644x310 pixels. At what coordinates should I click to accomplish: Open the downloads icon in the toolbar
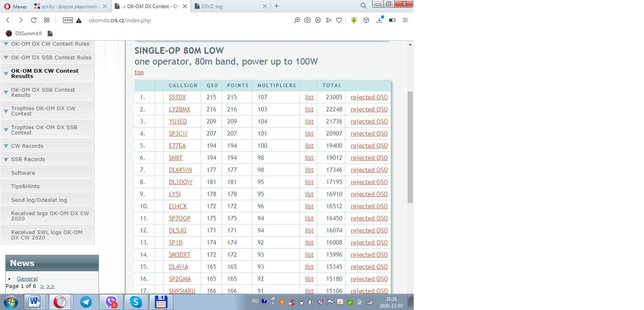tap(379, 20)
